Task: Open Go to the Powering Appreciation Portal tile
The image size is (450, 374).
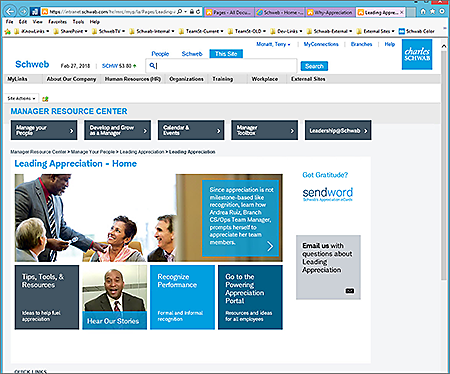Action: 250,297
